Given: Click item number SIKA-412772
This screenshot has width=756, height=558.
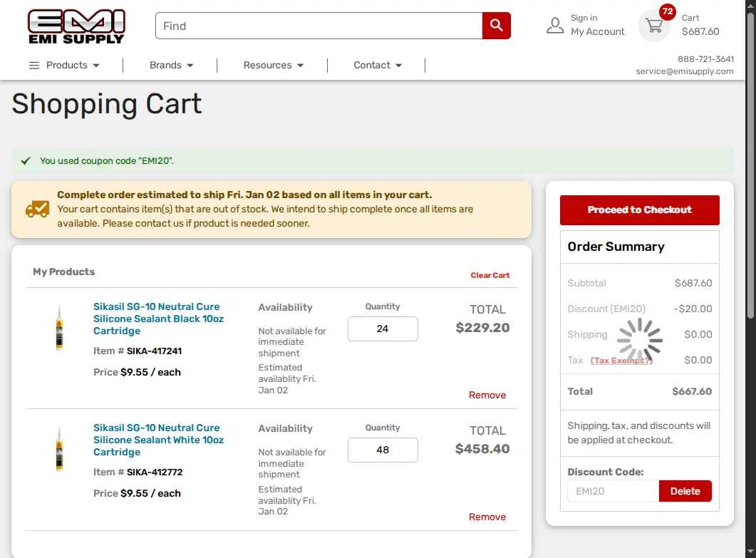Looking at the screenshot, I should pos(155,472).
